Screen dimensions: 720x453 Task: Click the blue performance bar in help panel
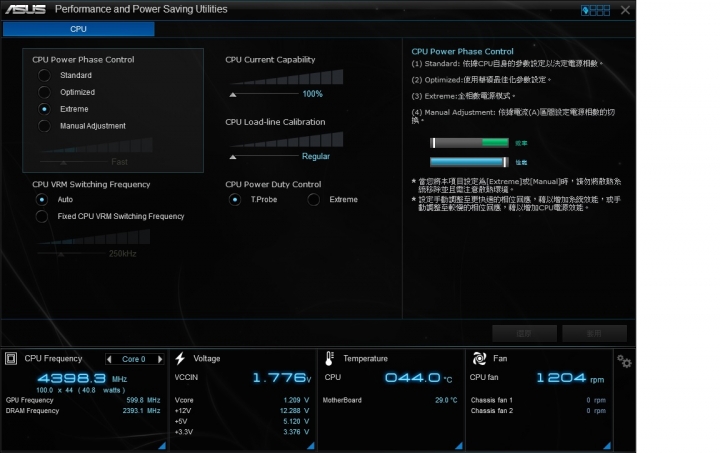469,162
